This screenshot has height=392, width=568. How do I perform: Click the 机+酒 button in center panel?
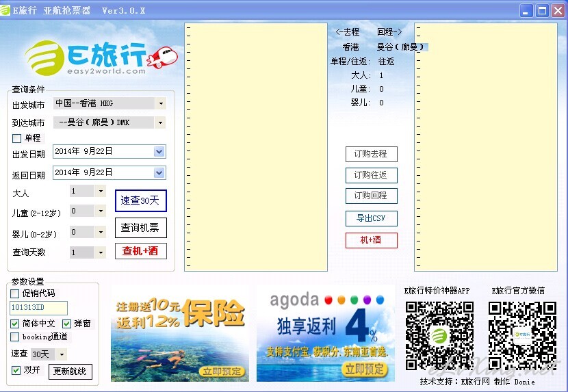point(372,240)
